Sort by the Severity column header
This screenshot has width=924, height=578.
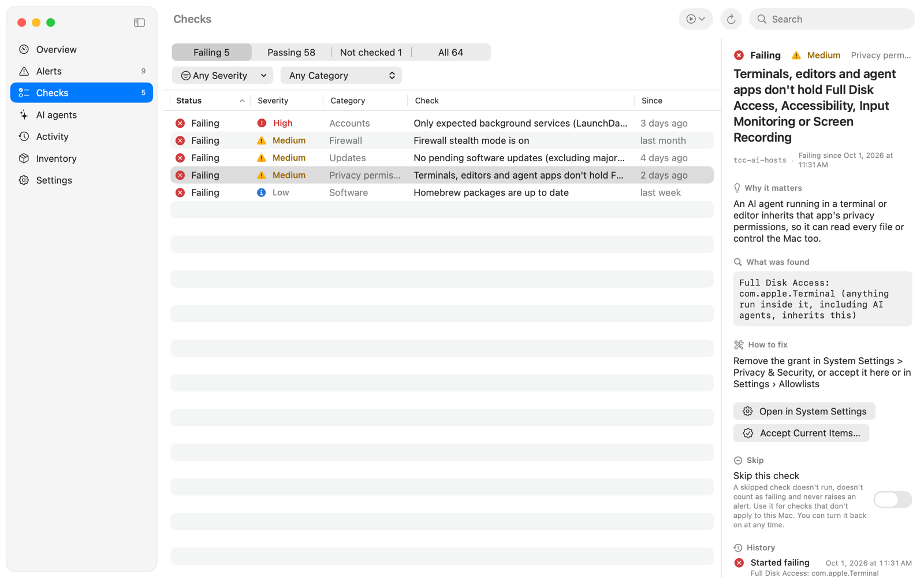click(x=286, y=101)
